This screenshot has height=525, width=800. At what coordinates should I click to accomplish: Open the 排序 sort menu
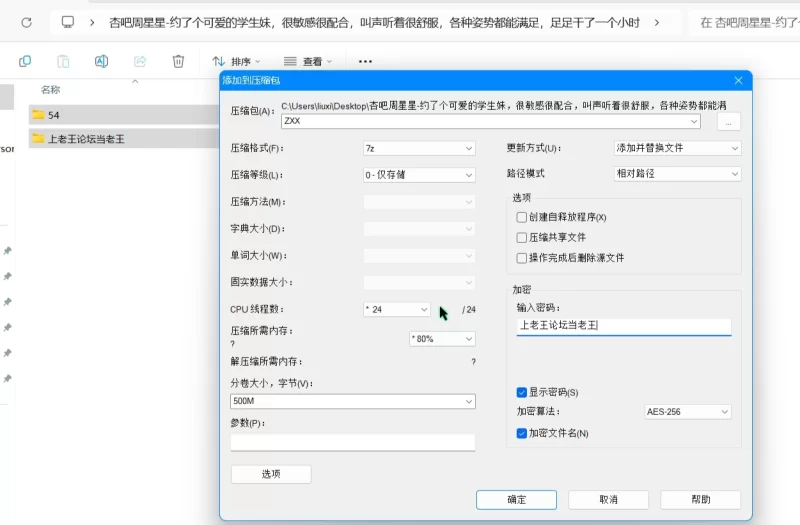[236, 62]
